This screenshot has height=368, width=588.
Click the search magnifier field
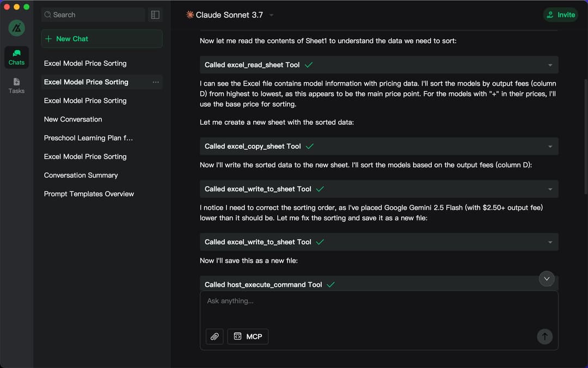93,15
